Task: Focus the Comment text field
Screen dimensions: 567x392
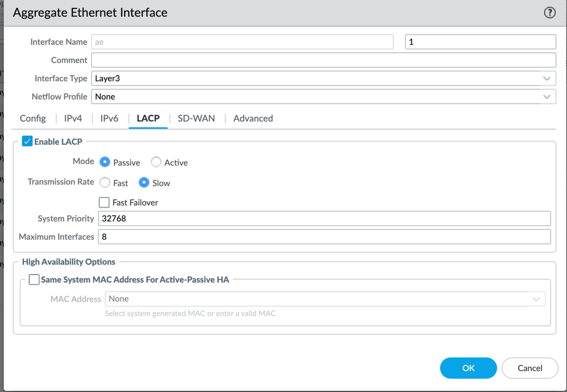Action: [x=324, y=60]
